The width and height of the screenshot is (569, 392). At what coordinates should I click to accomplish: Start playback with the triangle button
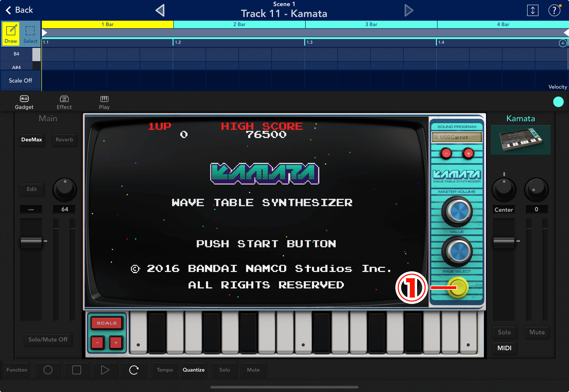(105, 370)
